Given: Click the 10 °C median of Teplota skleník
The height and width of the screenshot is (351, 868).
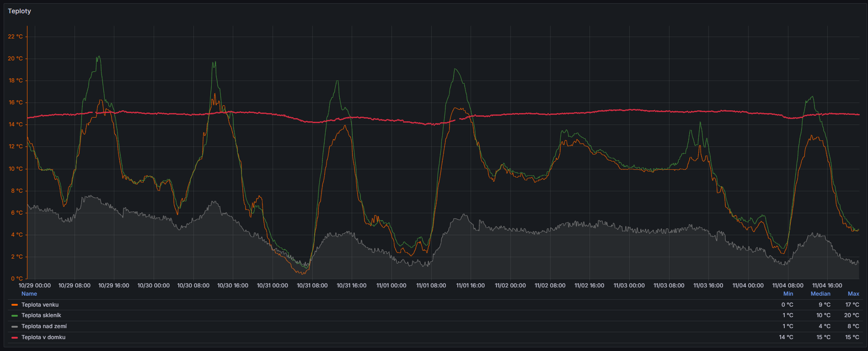Looking at the screenshot, I should [x=823, y=315].
